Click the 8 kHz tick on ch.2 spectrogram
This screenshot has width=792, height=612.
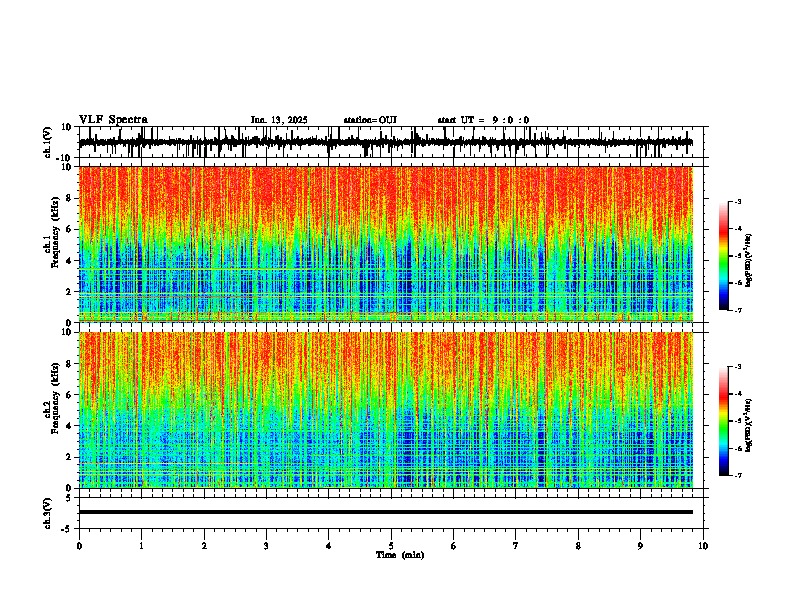(x=70, y=364)
